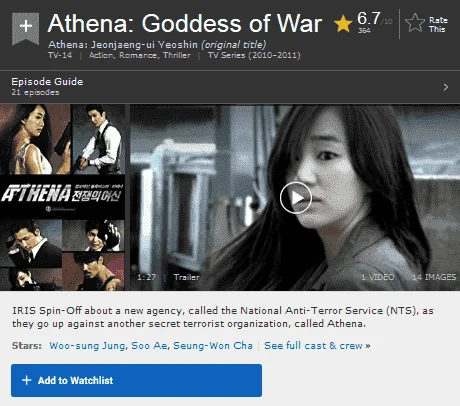This screenshot has height=406, width=460.
Task: Click the watchlist ribbon plus icon beside title
Action: [x=26, y=28]
